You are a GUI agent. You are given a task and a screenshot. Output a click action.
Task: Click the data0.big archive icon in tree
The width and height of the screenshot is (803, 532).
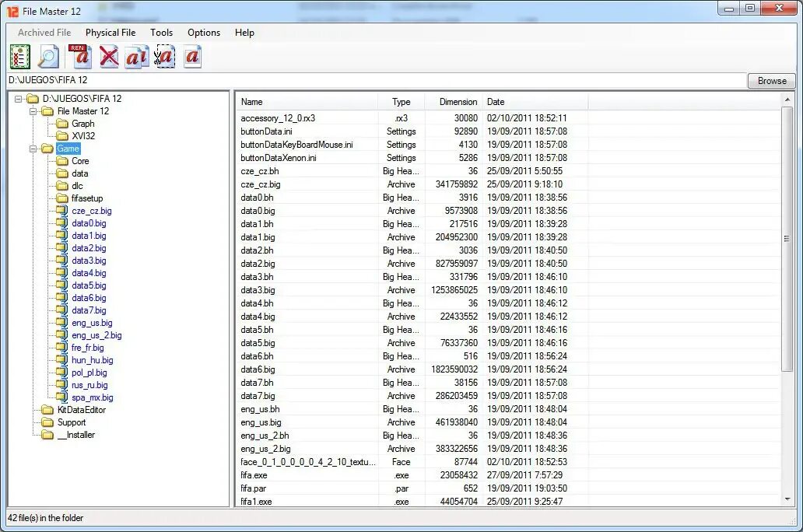[62, 222]
